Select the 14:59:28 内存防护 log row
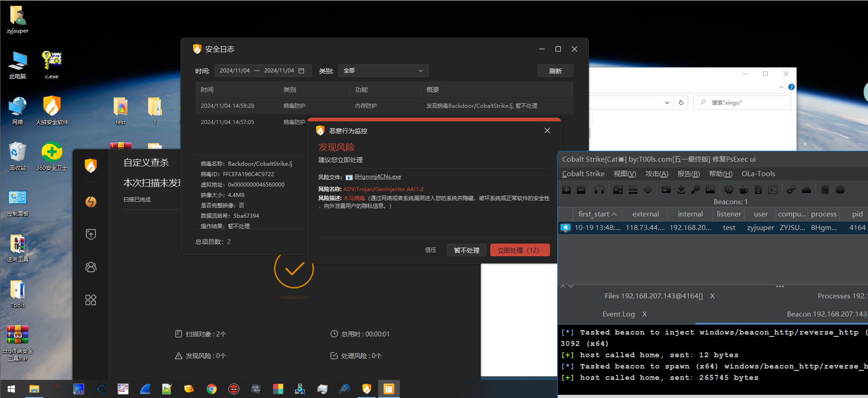The height and width of the screenshot is (398, 868). (x=384, y=106)
